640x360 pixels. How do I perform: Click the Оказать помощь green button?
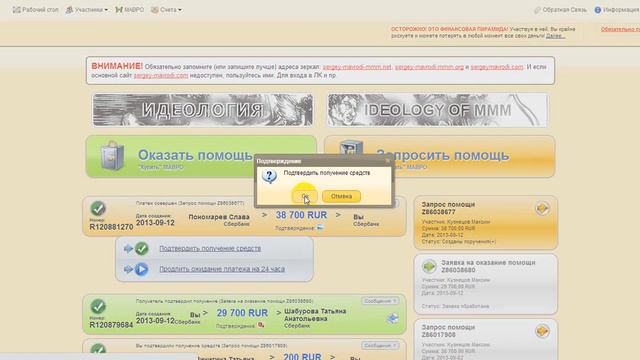(x=201, y=157)
